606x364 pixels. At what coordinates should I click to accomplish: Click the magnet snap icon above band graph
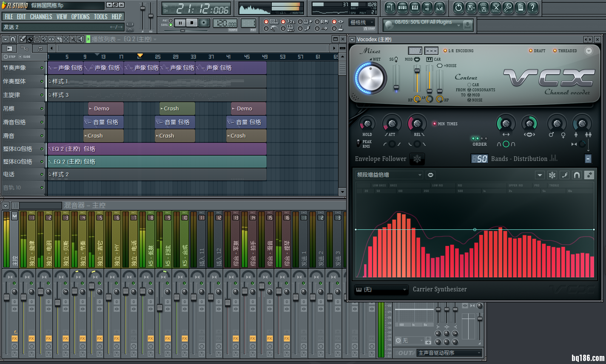click(577, 175)
